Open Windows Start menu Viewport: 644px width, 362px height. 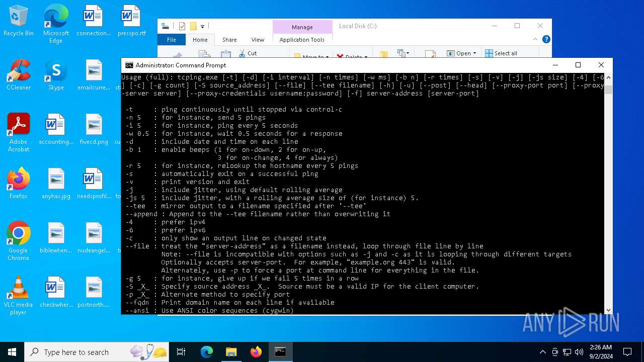(12, 352)
